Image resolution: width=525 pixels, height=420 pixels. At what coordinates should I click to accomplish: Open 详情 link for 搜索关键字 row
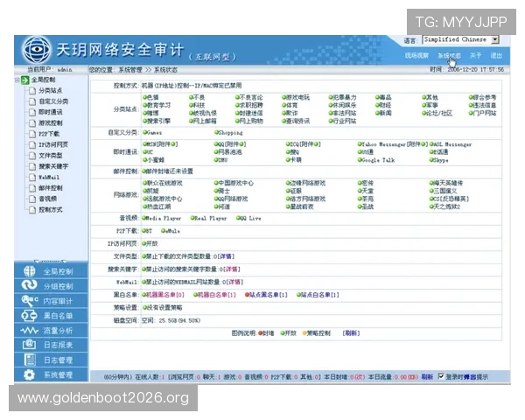(232, 269)
